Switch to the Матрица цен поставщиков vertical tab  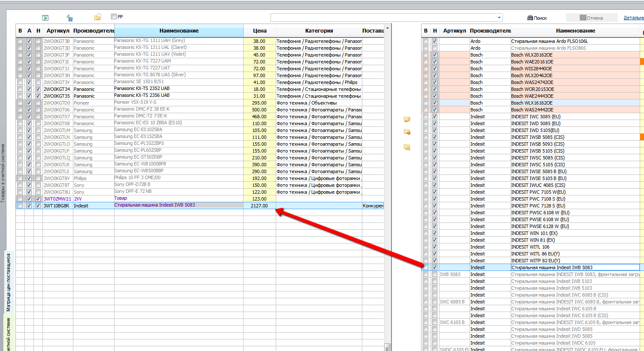click(x=8, y=282)
